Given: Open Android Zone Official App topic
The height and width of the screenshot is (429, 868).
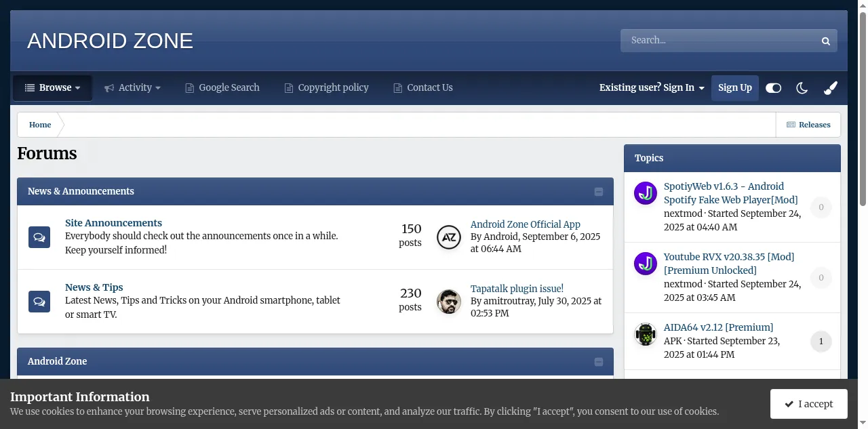Looking at the screenshot, I should (x=526, y=224).
